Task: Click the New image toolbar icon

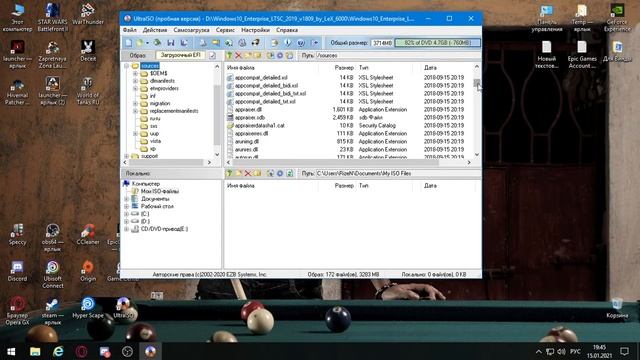Action: [x=129, y=42]
